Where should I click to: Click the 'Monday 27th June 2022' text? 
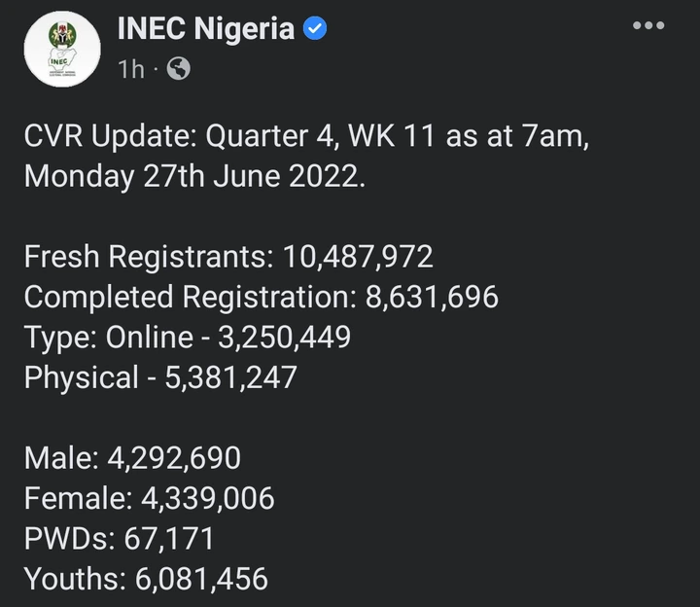[194, 178]
